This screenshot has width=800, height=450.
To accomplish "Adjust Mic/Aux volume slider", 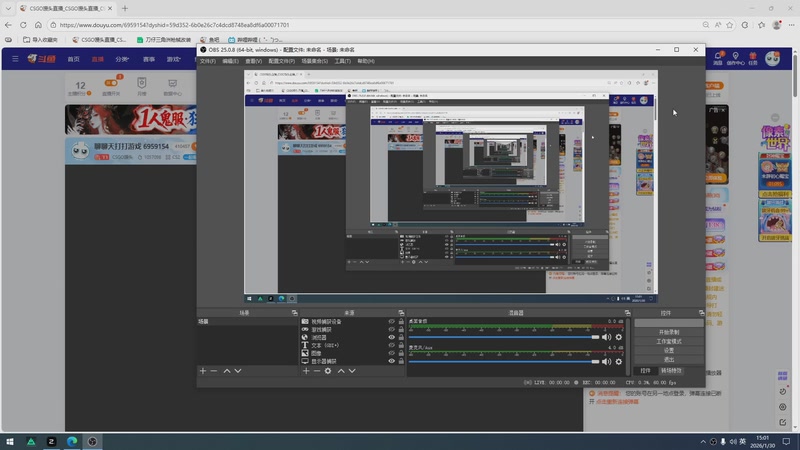I will click(x=504, y=362).
